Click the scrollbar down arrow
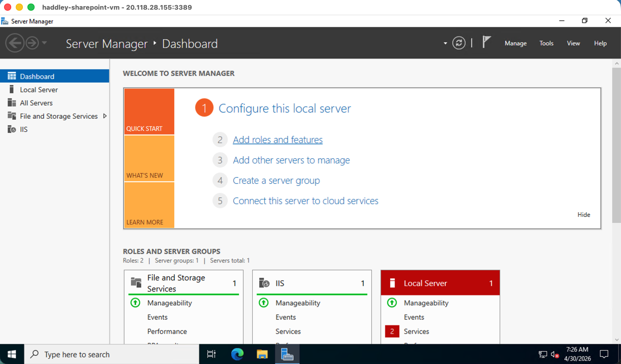The width and height of the screenshot is (621, 364). pyautogui.click(x=616, y=340)
